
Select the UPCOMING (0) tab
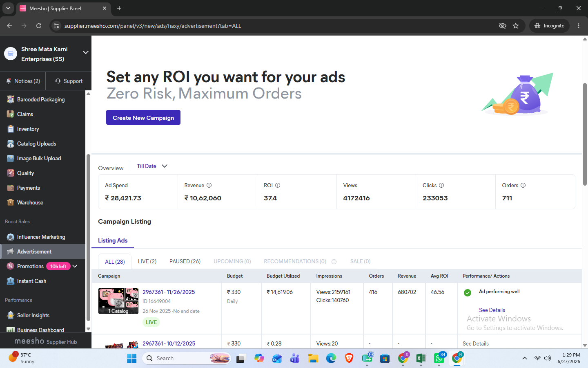point(232,262)
